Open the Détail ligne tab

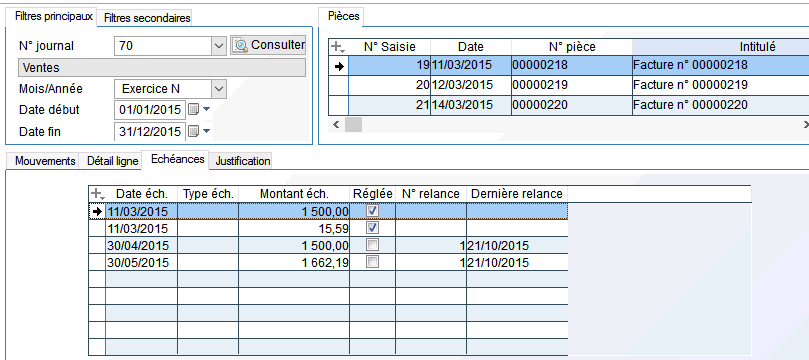click(x=112, y=161)
